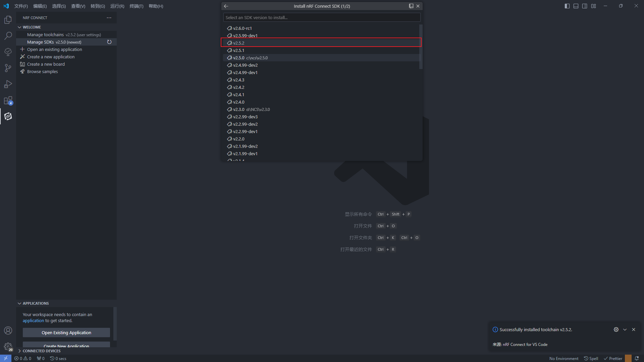Click the SDK list scrollbar
Screen dimensions: 644x362
pyautogui.click(x=421, y=47)
